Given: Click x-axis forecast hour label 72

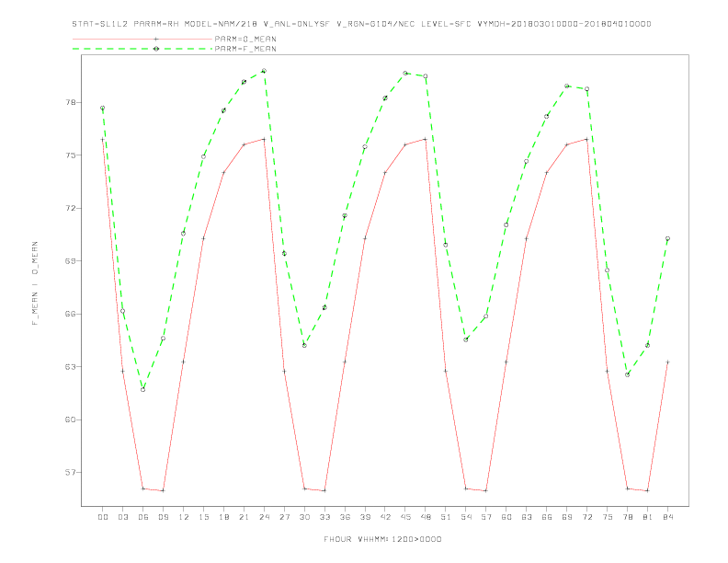Looking at the screenshot, I should coord(586,517).
